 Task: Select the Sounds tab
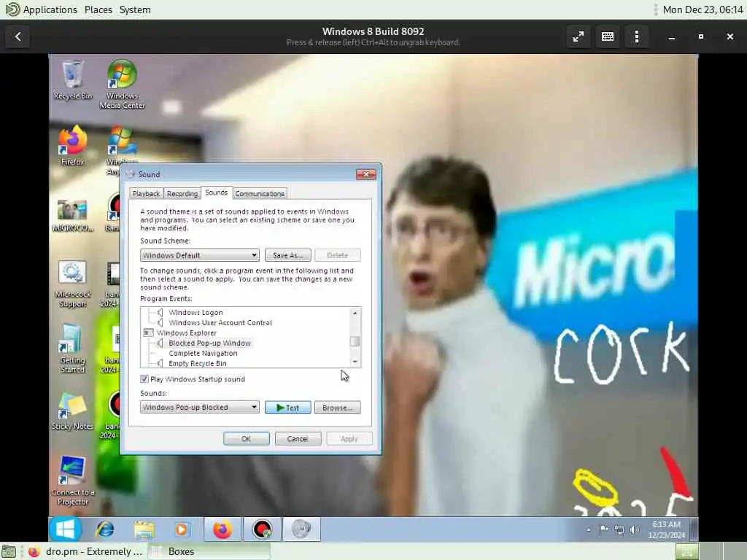216,192
